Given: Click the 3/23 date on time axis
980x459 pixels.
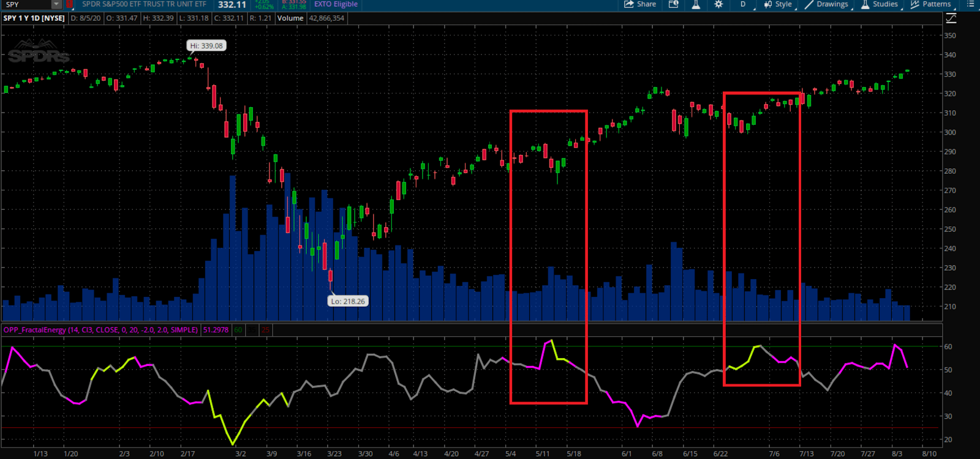Looking at the screenshot, I should (x=334, y=453).
